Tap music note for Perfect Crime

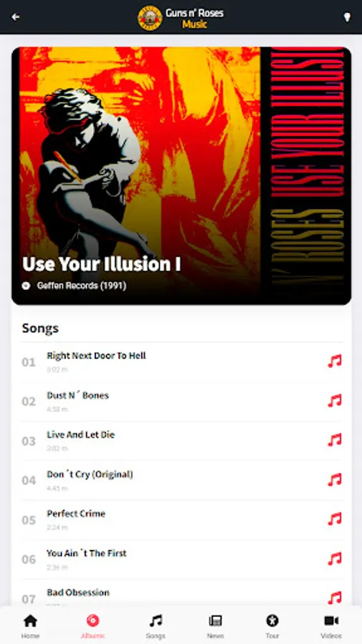[x=335, y=519]
